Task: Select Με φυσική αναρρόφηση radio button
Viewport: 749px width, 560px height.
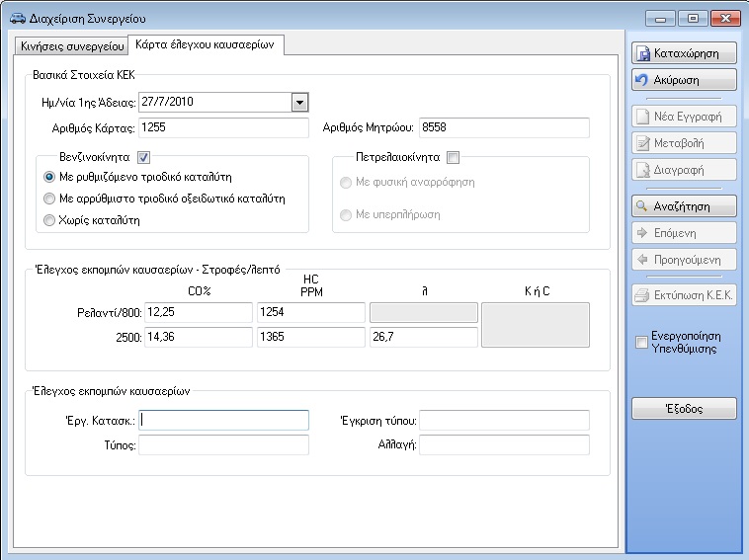Action: (346, 183)
